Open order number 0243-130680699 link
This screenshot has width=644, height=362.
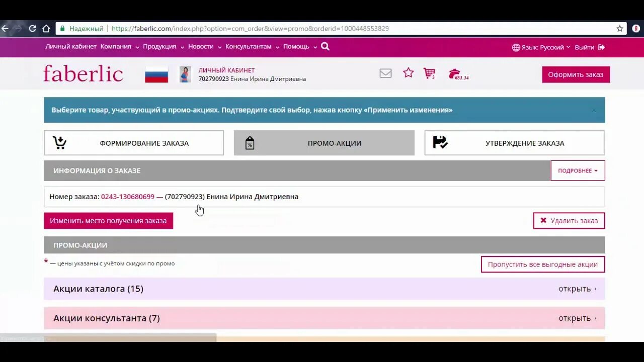pyautogui.click(x=128, y=197)
